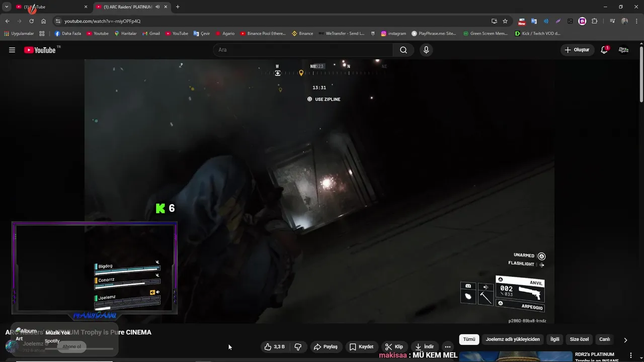The width and height of the screenshot is (644, 362).
Task: Open the bookmarks tab groups grid icon
Action: tap(42, 34)
